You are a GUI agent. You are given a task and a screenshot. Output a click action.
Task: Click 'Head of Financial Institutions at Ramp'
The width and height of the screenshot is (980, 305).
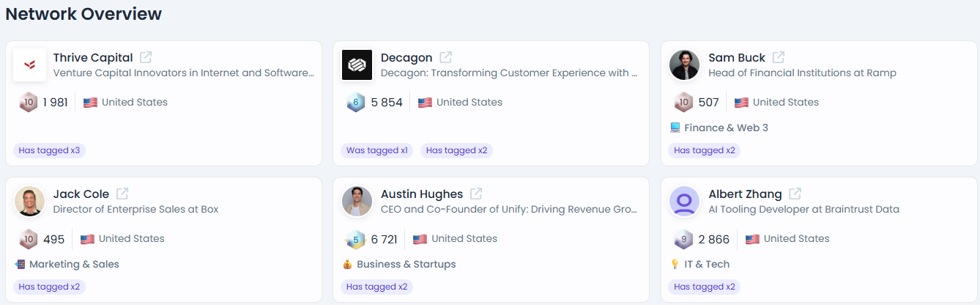pyautogui.click(x=802, y=73)
